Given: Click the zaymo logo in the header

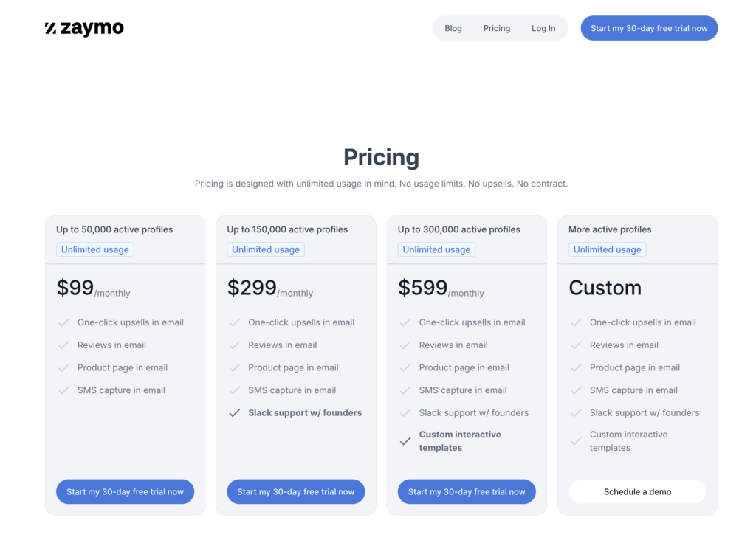Looking at the screenshot, I should point(84,28).
